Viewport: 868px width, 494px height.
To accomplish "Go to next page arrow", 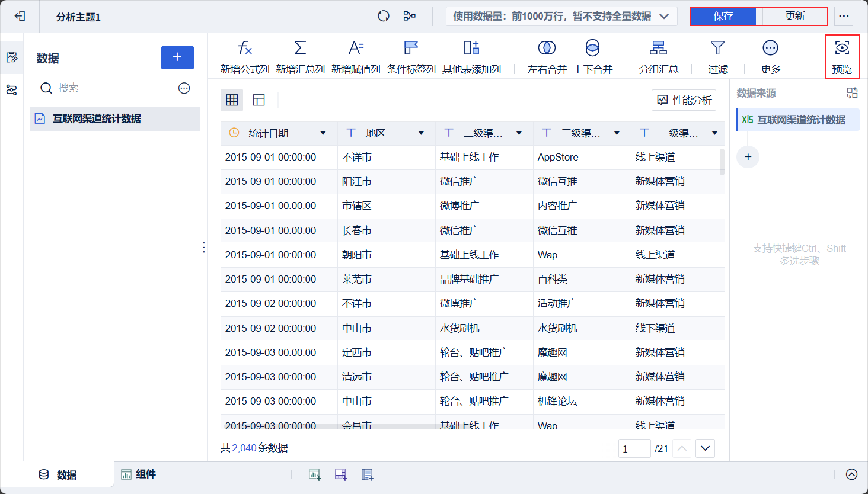I will click(x=706, y=448).
